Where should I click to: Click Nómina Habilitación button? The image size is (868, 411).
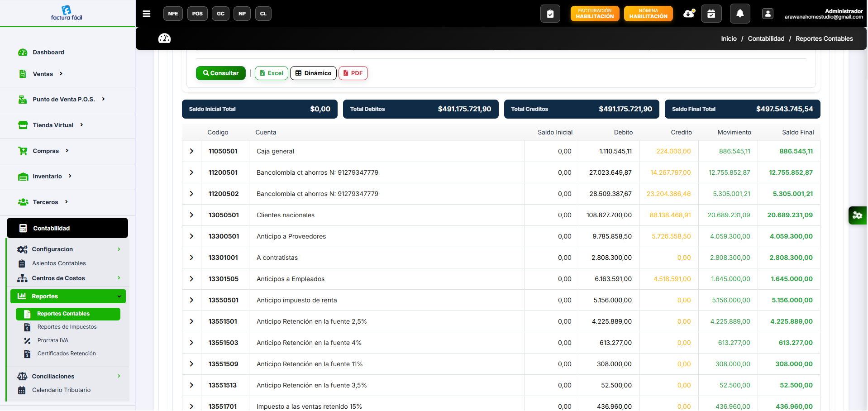click(648, 14)
